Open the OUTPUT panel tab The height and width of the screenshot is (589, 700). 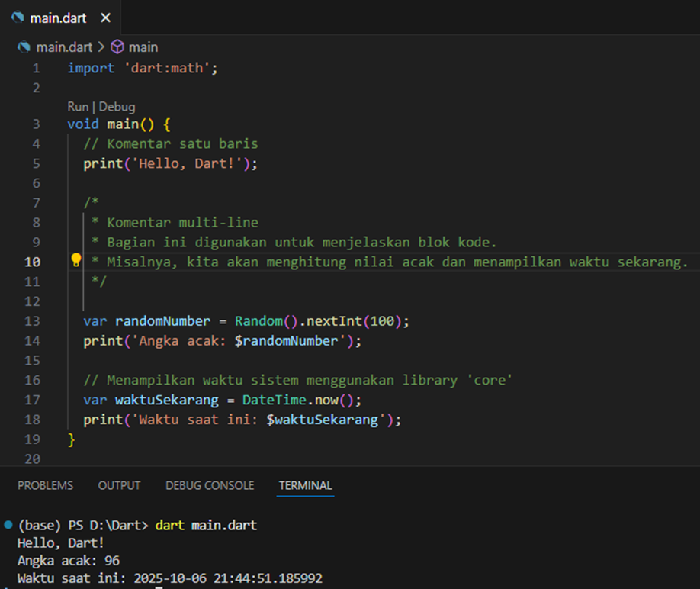coord(119,485)
